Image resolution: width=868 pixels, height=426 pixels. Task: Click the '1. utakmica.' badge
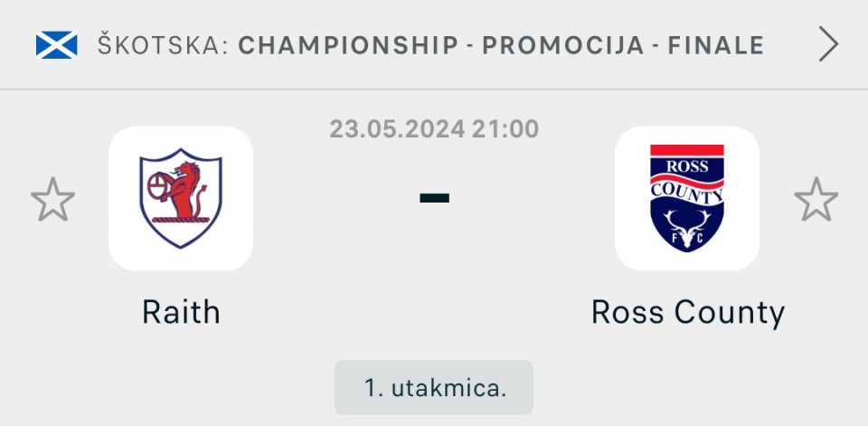coord(434,387)
